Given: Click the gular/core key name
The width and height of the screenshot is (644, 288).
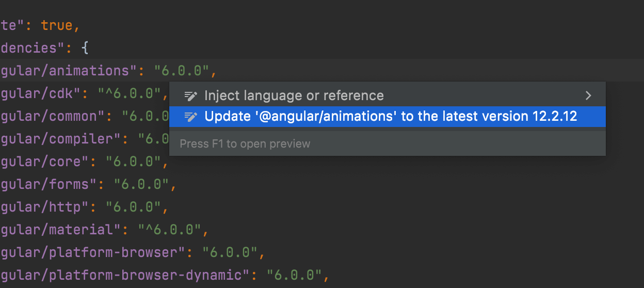Looking at the screenshot, I should coord(44,162).
